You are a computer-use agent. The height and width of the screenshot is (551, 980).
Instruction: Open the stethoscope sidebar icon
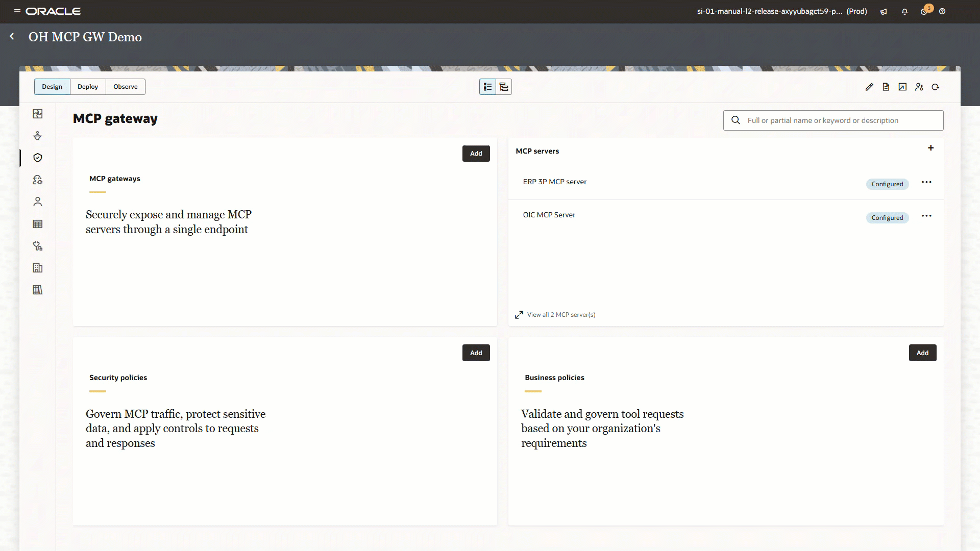(38, 246)
